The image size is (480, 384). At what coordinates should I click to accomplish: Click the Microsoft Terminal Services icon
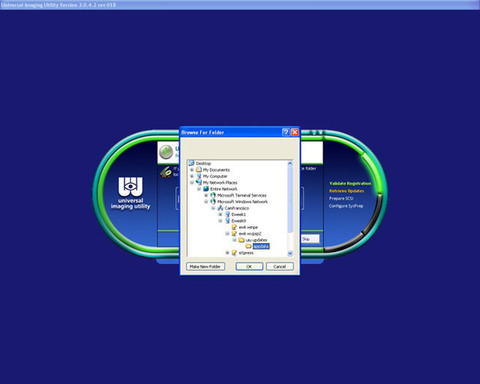point(213,195)
